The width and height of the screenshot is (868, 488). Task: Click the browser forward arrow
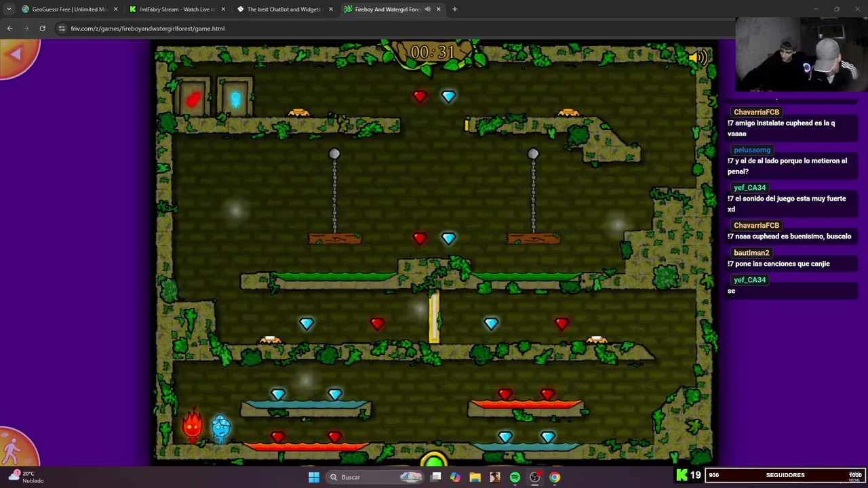pyautogui.click(x=26, y=28)
